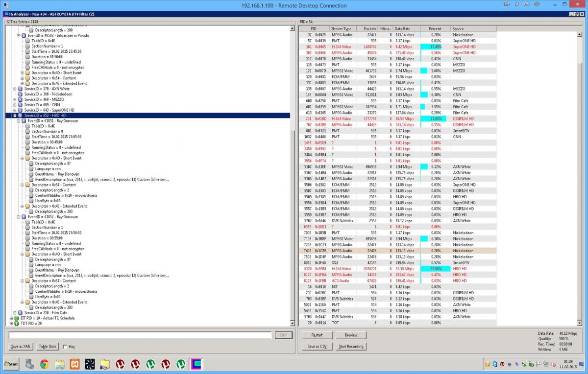Open Google Chrome from the taskbar
Image resolution: width=588 pixels, height=374 pixels.
point(44,364)
